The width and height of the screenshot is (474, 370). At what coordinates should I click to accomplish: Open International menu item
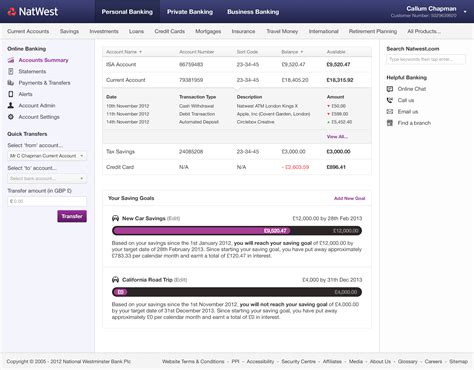click(x=323, y=31)
